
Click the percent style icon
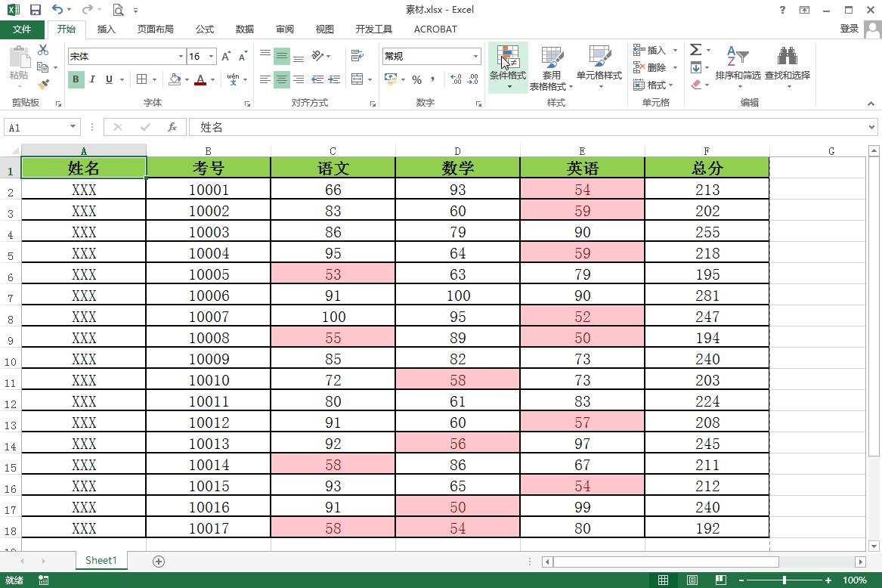click(416, 79)
